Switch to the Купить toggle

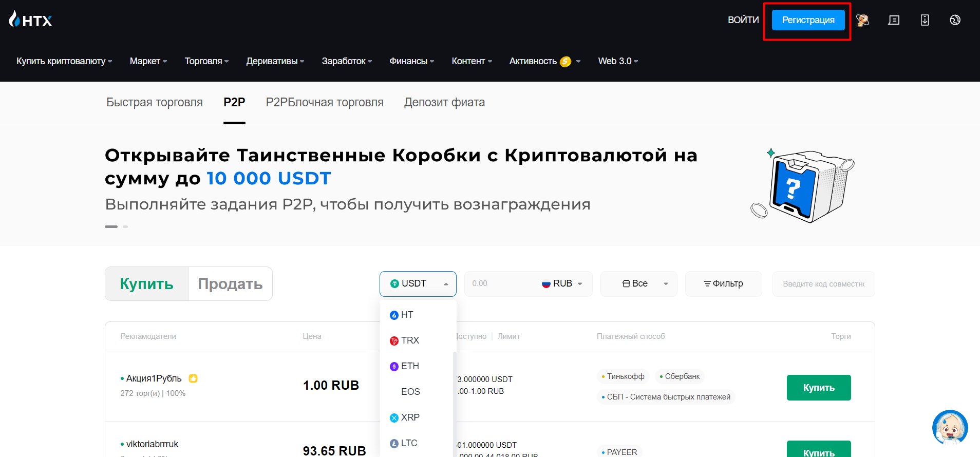pyautogui.click(x=146, y=283)
